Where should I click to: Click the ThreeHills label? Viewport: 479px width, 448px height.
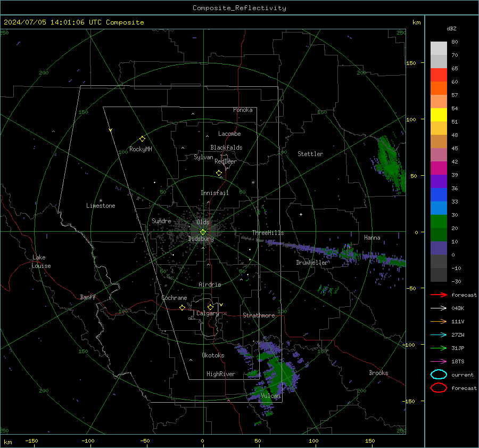(268, 233)
